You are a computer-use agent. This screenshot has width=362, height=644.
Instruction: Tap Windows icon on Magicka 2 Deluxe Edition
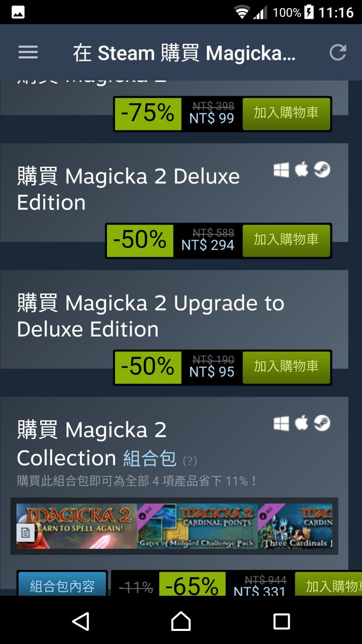coord(282,171)
